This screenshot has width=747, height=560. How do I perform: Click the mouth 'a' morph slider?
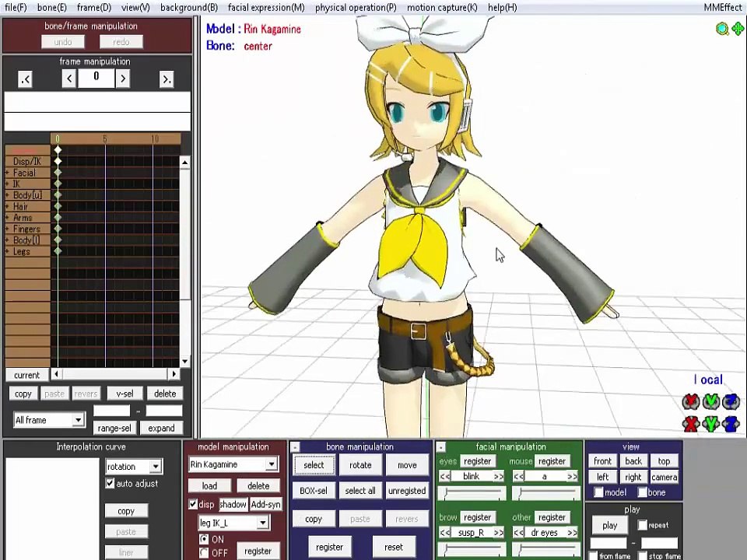point(546,494)
